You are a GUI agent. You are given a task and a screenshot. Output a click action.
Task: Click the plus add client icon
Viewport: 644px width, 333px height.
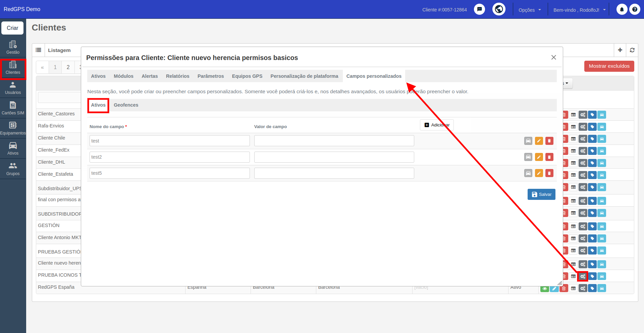(x=620, y=50)
